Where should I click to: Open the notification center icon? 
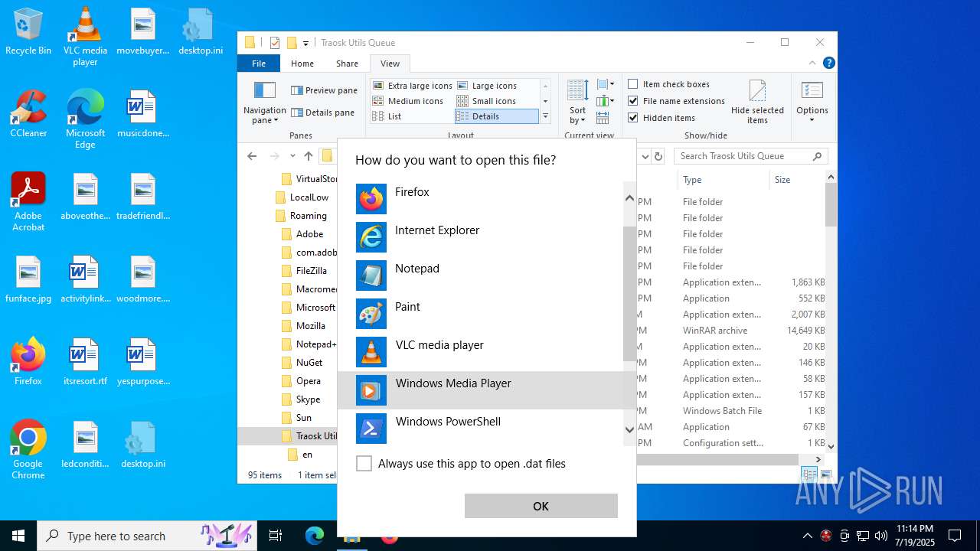click(x=955, y=536)
